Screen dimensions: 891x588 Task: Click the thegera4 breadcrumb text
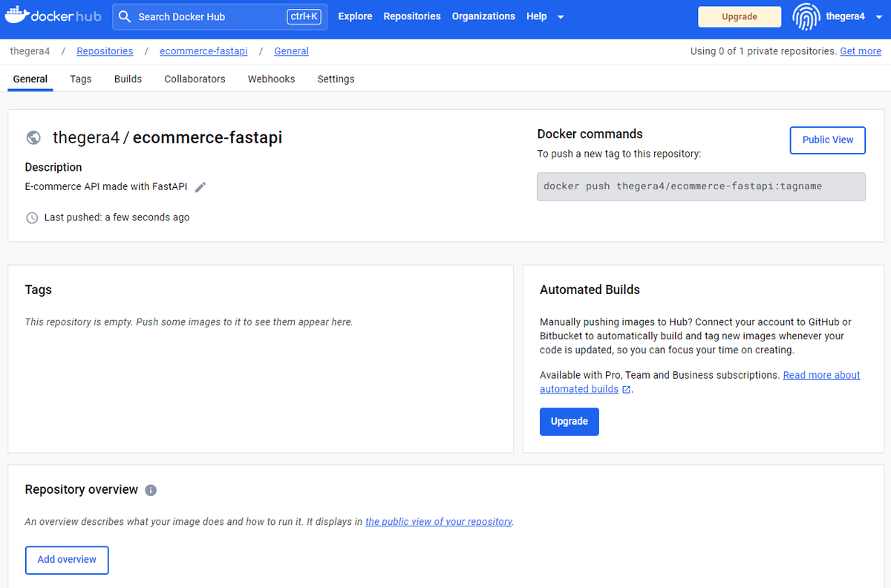click(x=30, y=51)
